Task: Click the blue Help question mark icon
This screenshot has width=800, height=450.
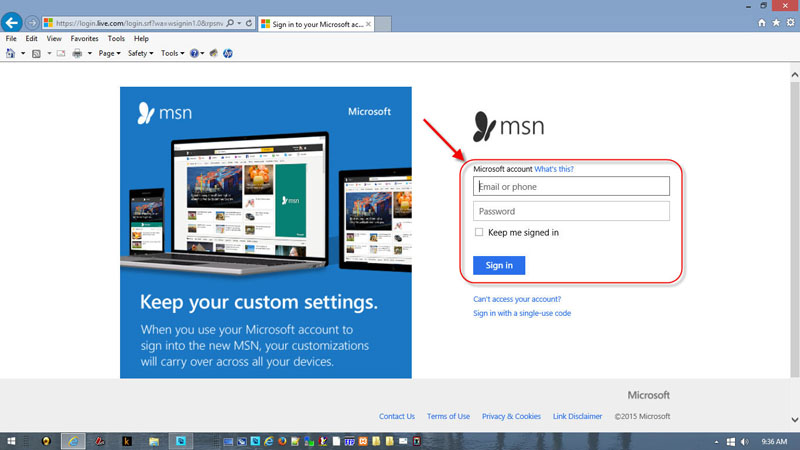Action: tap(194, 53)
